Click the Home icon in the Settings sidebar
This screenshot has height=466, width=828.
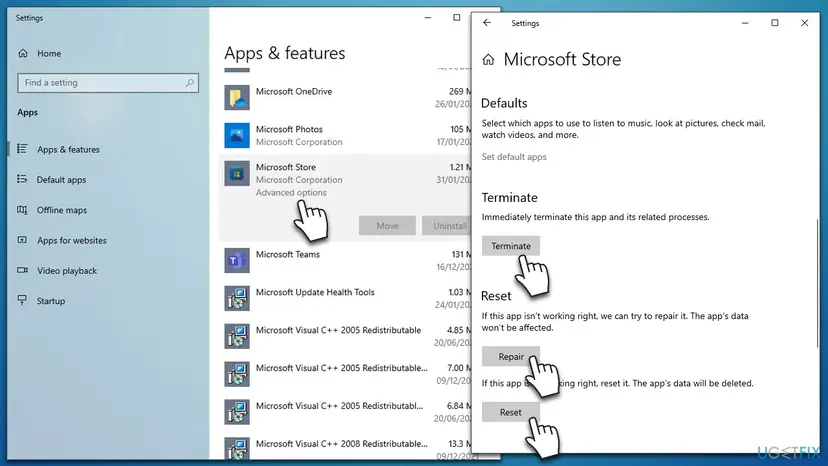(x=23, y=53)
